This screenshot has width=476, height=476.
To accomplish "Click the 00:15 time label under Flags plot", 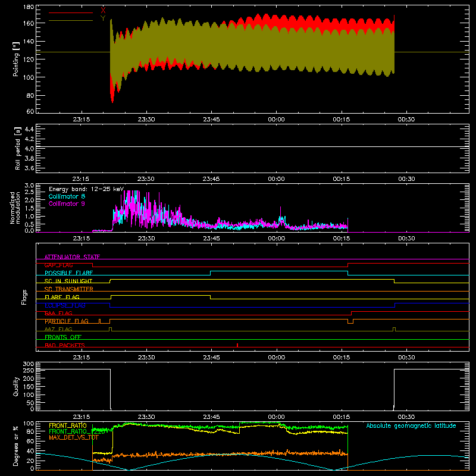I will click(341, 358).
